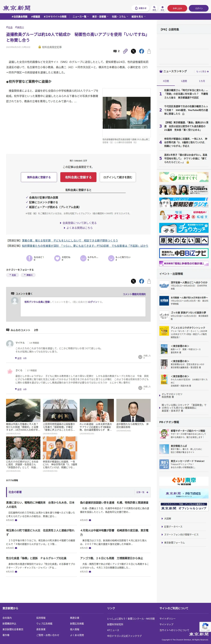Open the 裁判所 thumbnail article
211x644 pixels.
point(60,410)
